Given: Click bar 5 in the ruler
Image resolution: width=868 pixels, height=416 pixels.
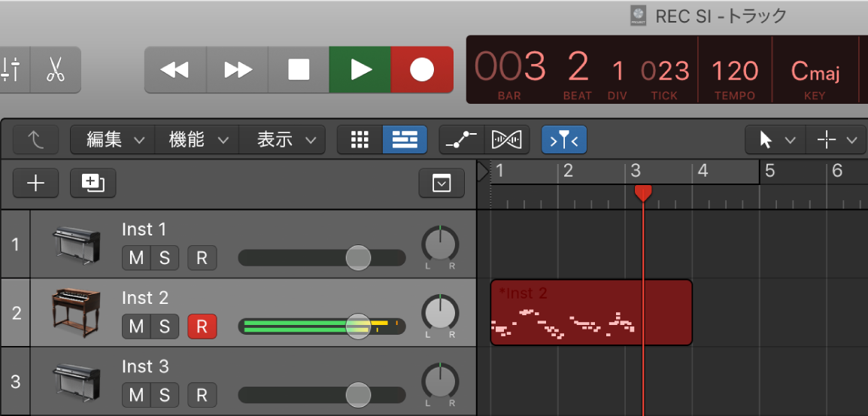Looking at the screenshot, I should pyautogui.click(x=769, y=171).
